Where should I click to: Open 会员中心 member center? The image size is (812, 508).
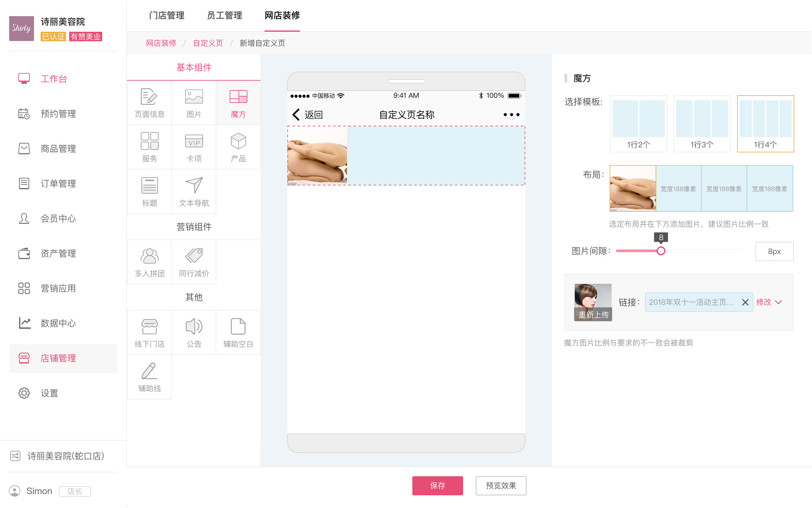[x=63, y=218]
